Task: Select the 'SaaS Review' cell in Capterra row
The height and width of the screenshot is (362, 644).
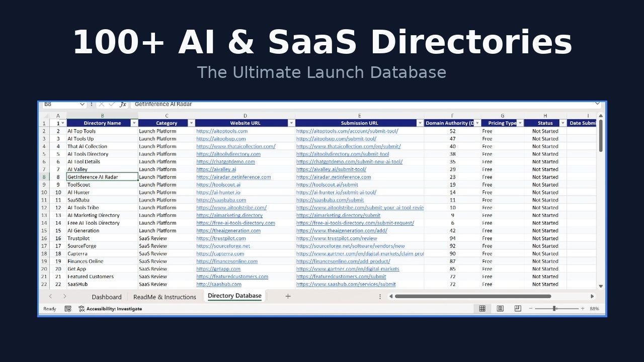Action: pos(167,254)
